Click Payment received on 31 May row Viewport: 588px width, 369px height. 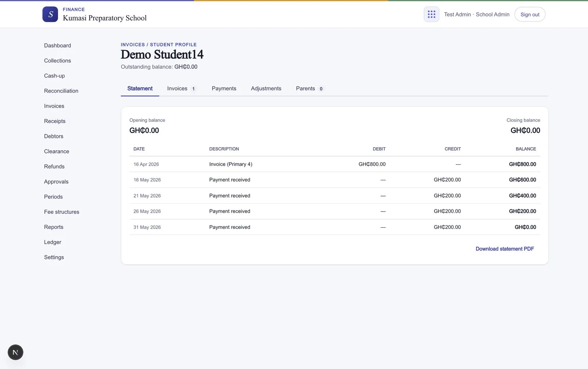[230, 227]
